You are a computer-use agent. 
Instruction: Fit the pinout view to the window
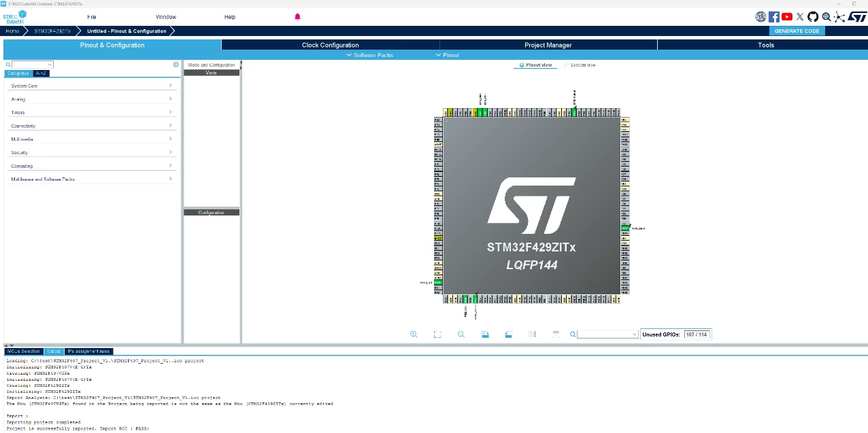437,334
